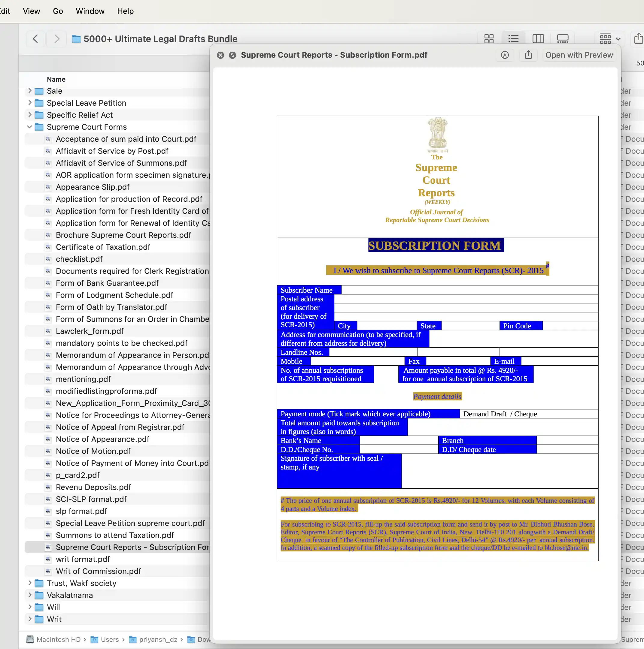This screenshot has width=644, height=649.
Task: Click the Indian emblem image in preview
Action: (437, 134)
